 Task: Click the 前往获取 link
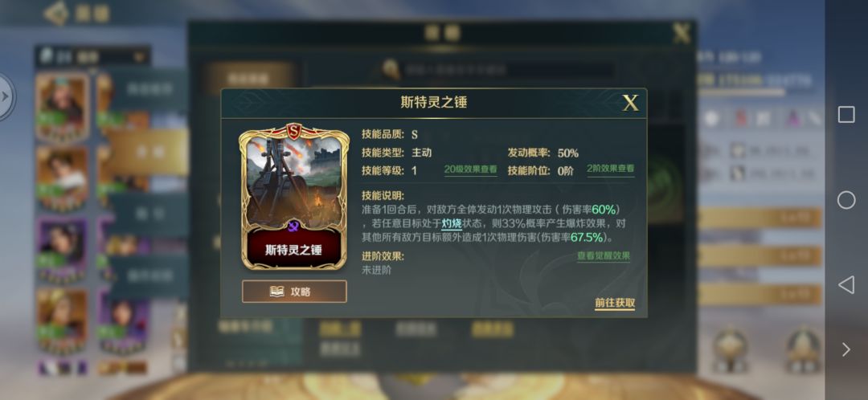615,303
